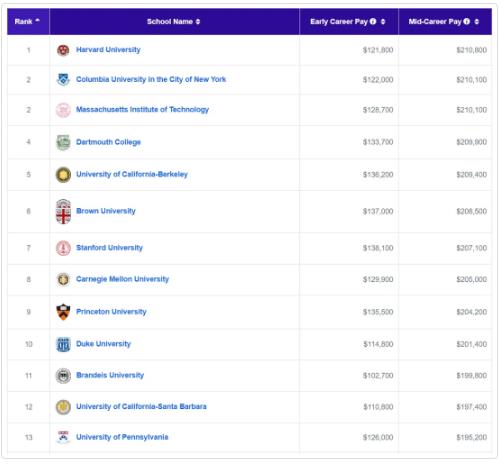The width and height of the screenshot is (502, 466).
Task: Click the Brown University crest logo
Action: click(63, 212)
